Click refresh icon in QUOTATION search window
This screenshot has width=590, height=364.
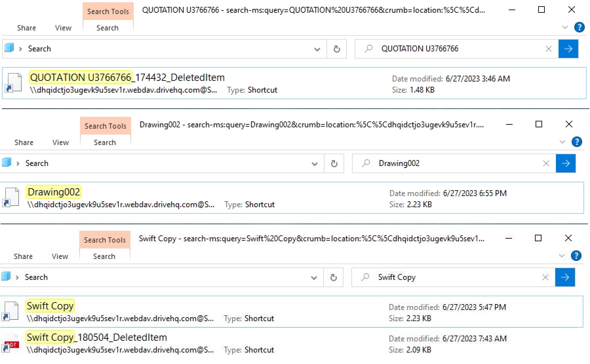pos(337,49)
